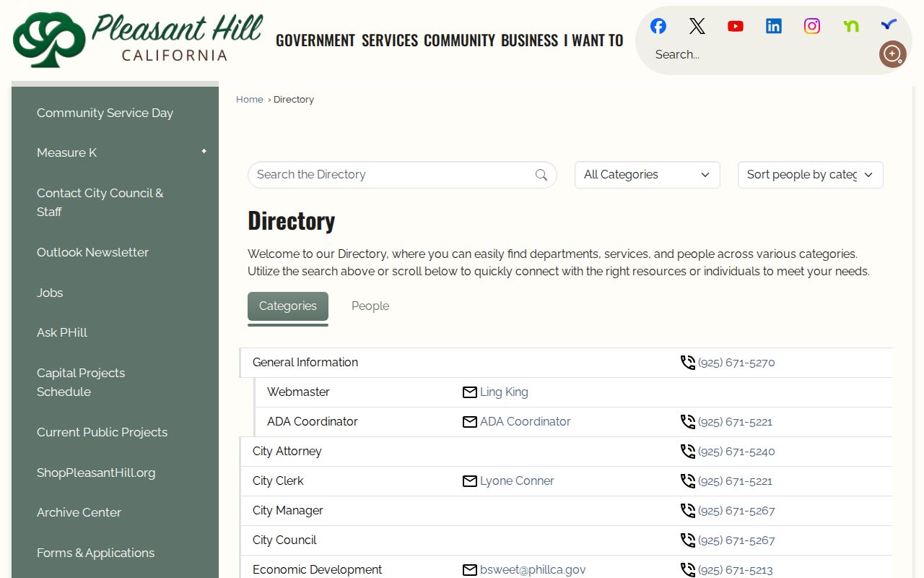Open the Services menu
This screenshot has width=924, height=578.
[x=390, y=40]
